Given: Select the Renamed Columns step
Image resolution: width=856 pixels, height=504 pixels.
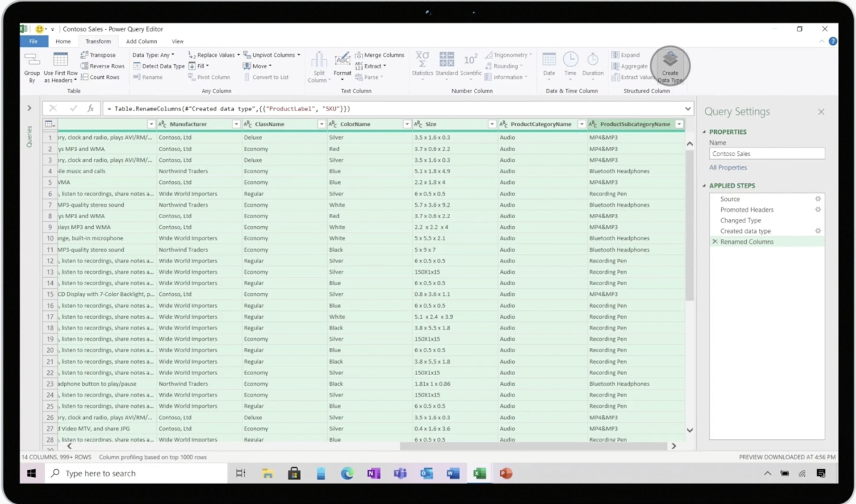Looking at the screenshot, I should click(766, 242).
